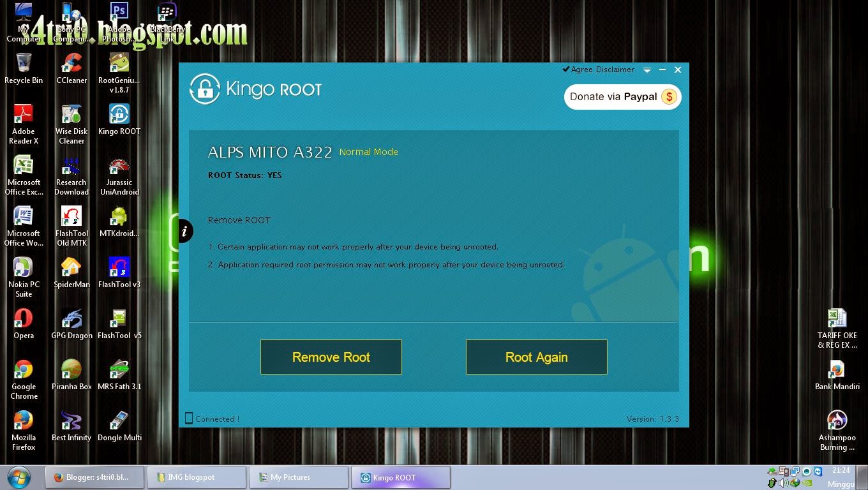
Task: Switch to the IMG blogspot taskbar item
Action: click(197, 477)
